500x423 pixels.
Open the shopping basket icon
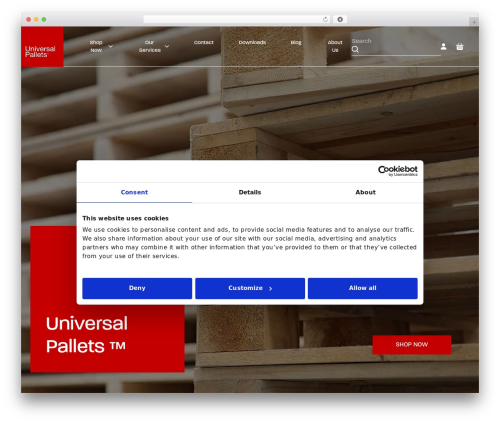[x=460, y=47]
